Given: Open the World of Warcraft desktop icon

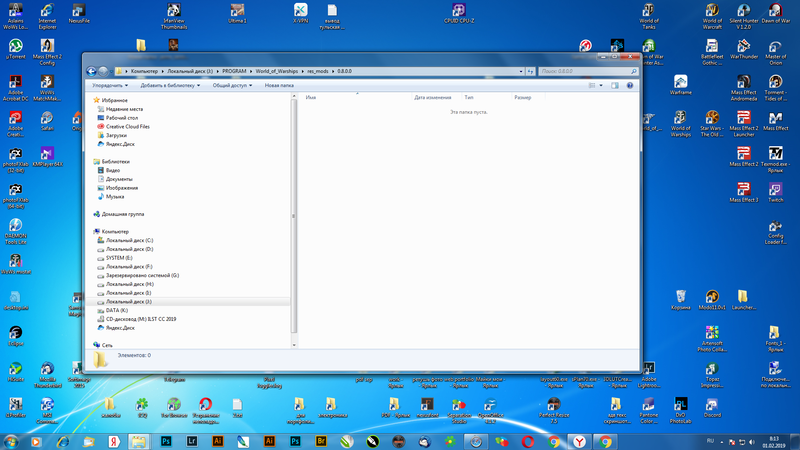Looking at the screenshot, I should pyautogui.click(x=712, y=16).
